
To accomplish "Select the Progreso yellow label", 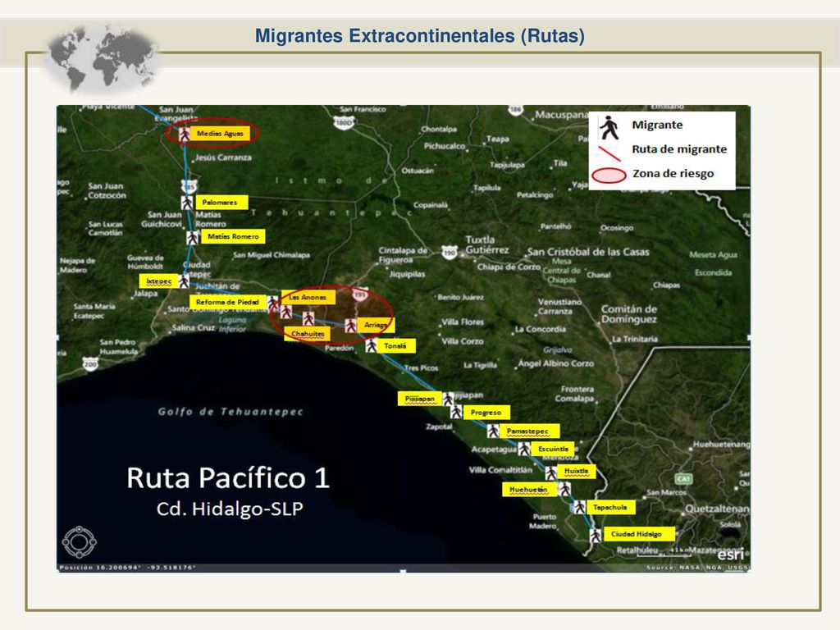I will click(486, 413).
